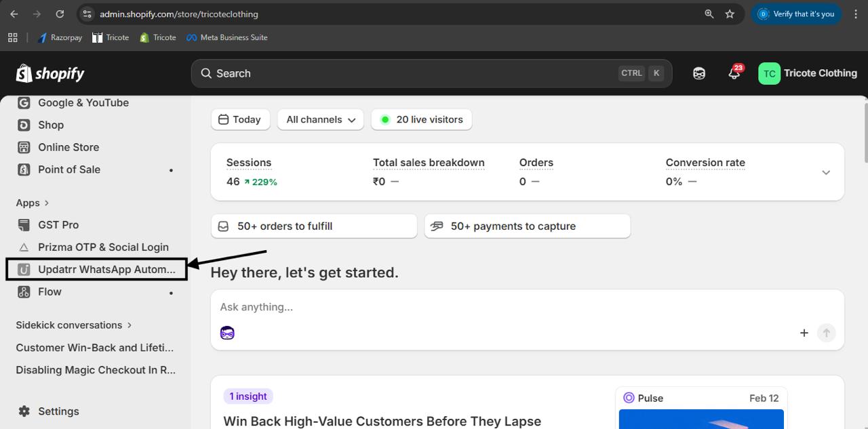The height and width of the screenshot is (429, 868).
Task: Click the Shopify Search bar
Action: pos(407,73)
